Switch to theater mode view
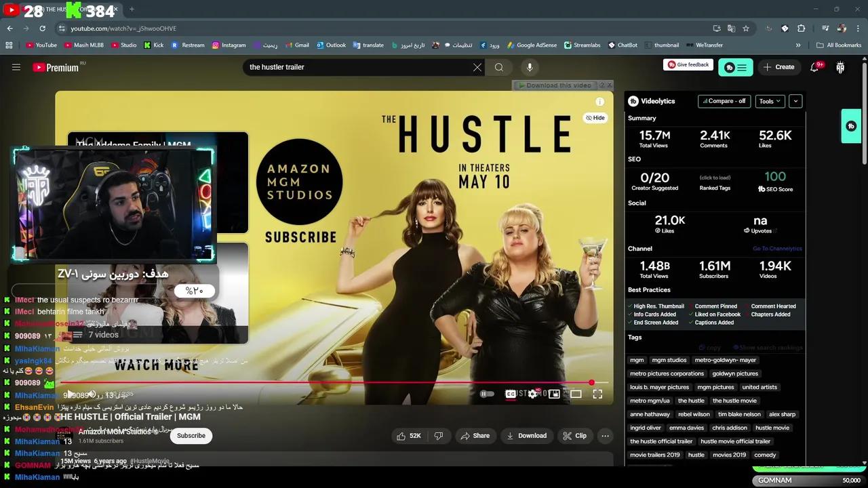Viewport: 868px width, 488px height. tap(576, 394)
